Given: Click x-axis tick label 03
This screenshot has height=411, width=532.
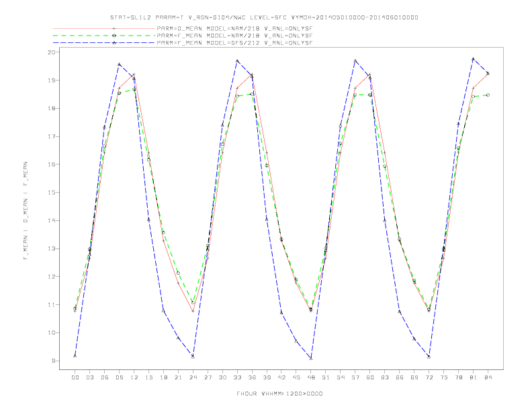Looking at the screenshot, I should click(89, 377).
